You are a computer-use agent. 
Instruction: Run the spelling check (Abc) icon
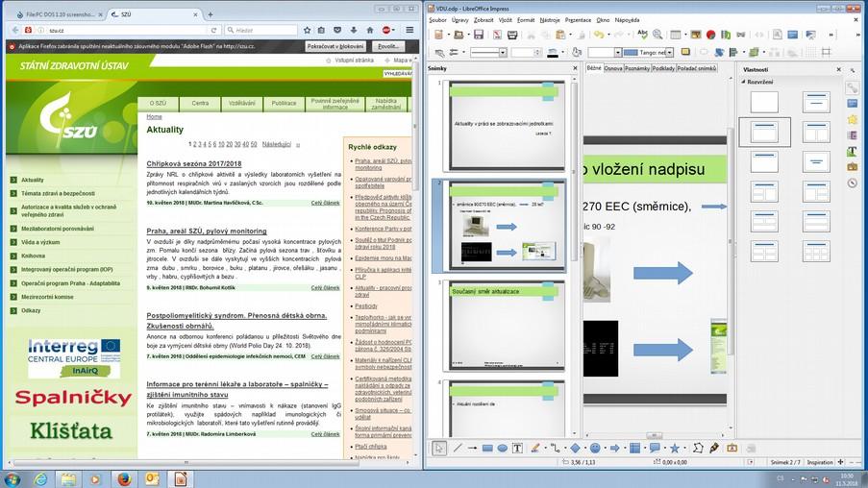pyautogui.click(x=642, y=35)
